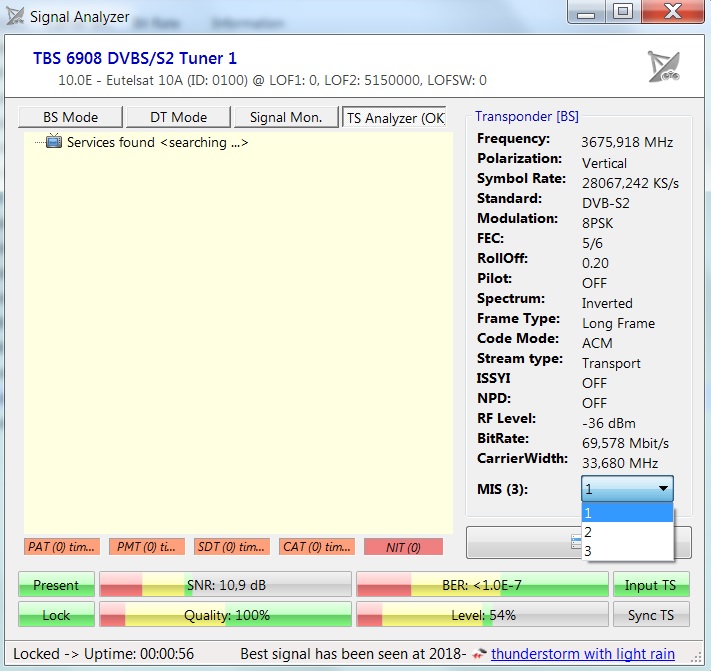Choose MIS stream 3 from list
The width and height of the screenshot is (711, 671).
pos(627,551)
